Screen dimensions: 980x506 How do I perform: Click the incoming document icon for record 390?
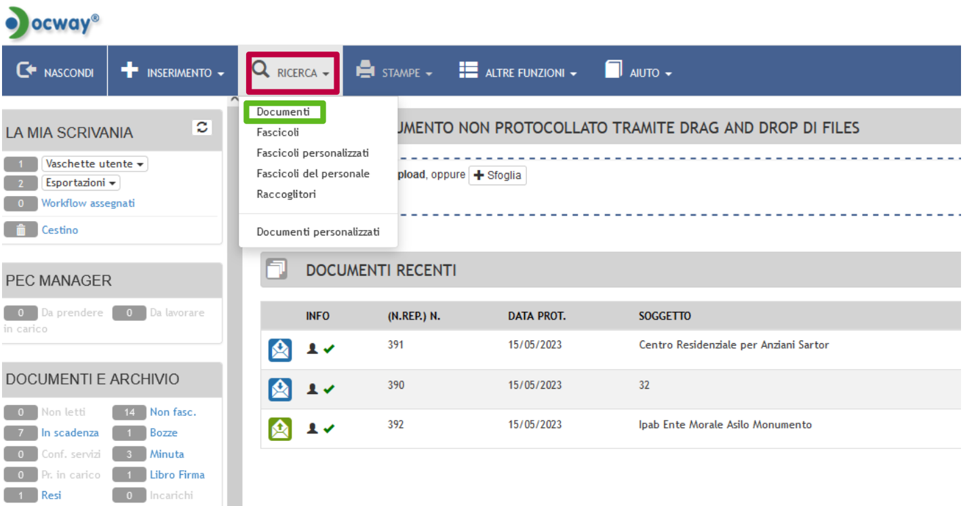coord(279,389)
